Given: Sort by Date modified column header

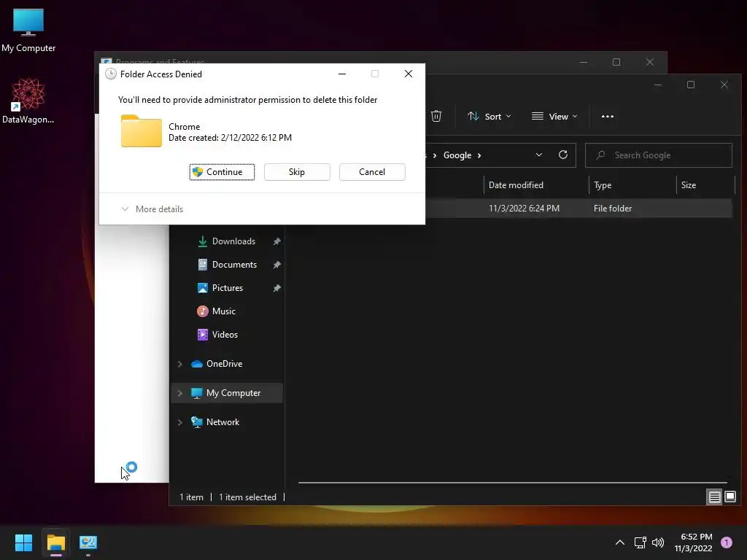Looking at the screenshot, I should tap(516, 185).
